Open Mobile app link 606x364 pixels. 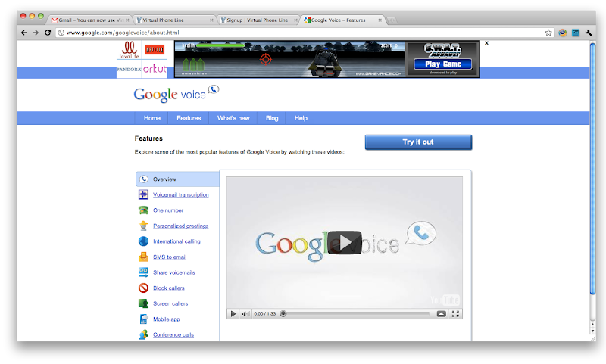pyautogui.click(x=166, y=319)
